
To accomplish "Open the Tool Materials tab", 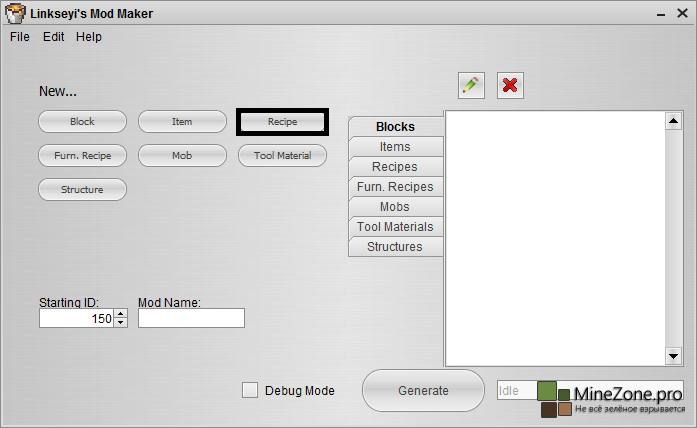I will coord(395,227).
